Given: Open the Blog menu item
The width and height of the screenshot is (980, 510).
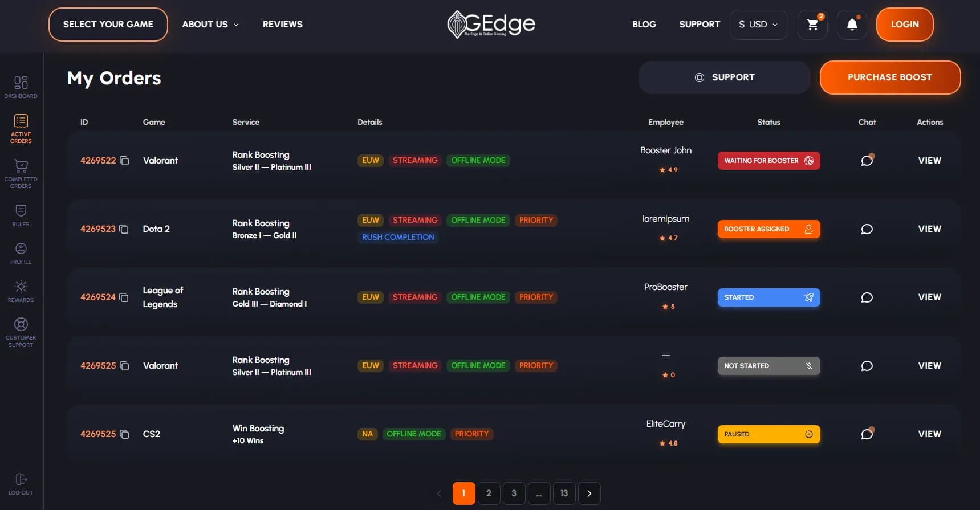Looking at the screenshot, I should pyautogui.click(x=644, y=25).
